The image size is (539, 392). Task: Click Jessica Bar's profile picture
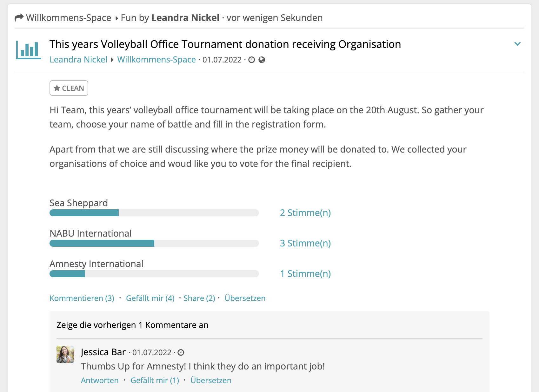[65, 354]
